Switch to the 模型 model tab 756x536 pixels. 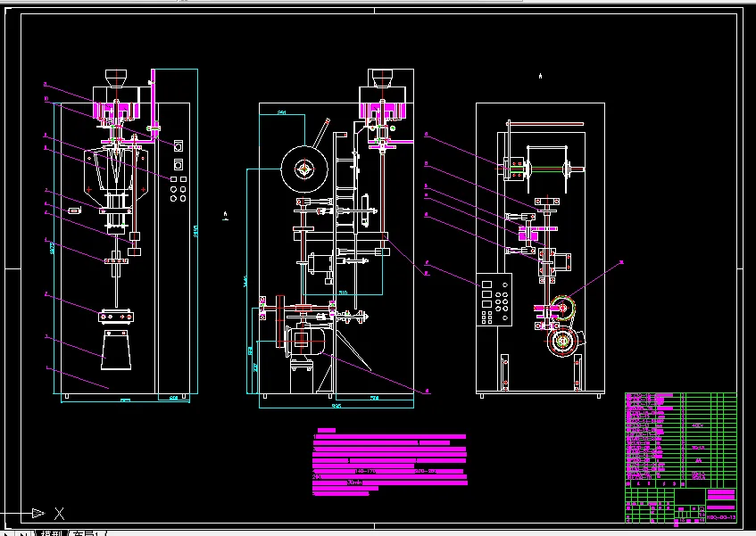click(x=52, y=533)
